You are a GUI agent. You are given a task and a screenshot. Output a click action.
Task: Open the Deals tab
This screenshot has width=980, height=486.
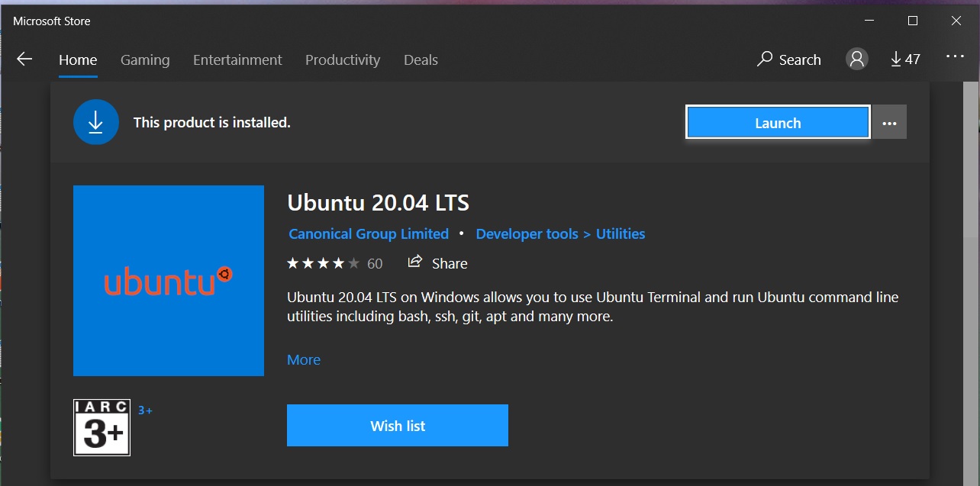pyautogui.click(x=421, y=60)
